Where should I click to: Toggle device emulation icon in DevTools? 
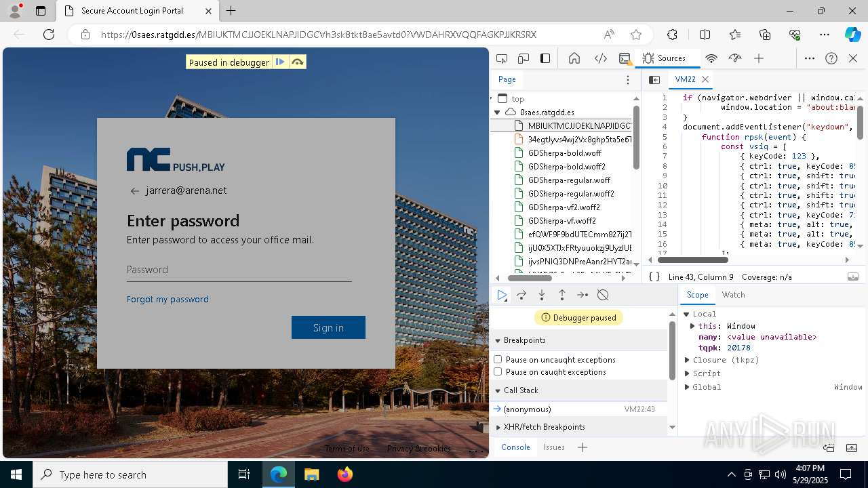tap(524, 58)
